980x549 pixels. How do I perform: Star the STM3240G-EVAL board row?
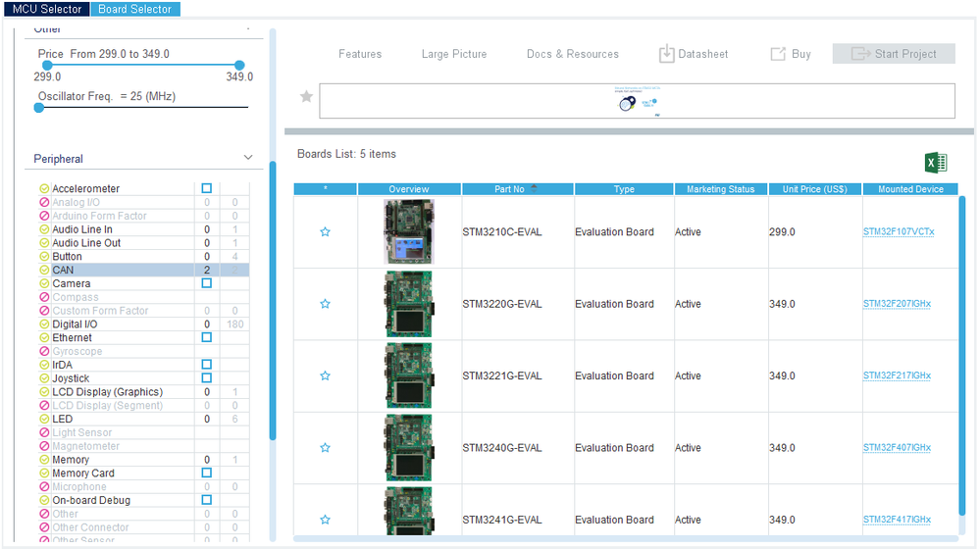click(x=325, y=447)
